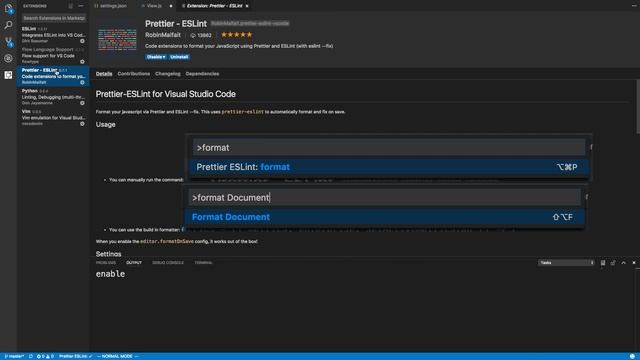Click the feedback smiley in status bar
Viewport: 640px width, 360px height.
632,356
